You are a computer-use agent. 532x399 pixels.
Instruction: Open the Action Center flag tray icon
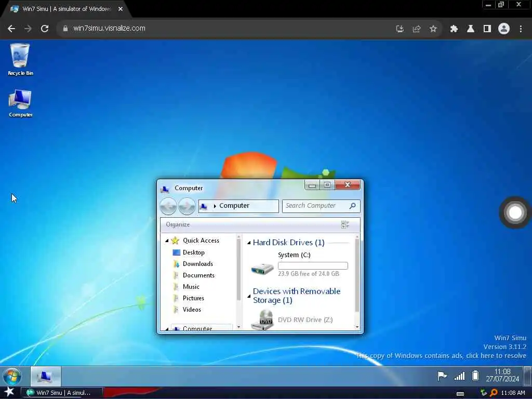click(442, 376)
